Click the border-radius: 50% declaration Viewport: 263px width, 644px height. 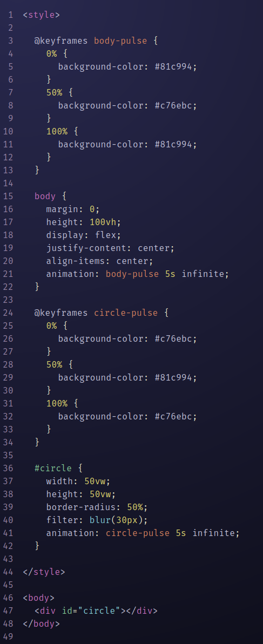97,506
